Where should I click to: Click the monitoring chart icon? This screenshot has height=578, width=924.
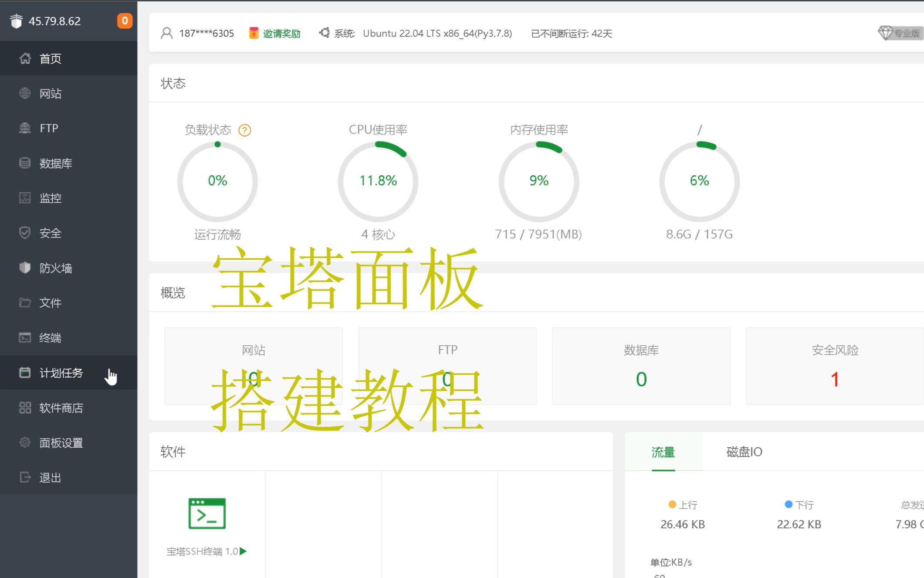tap(25, 198)
